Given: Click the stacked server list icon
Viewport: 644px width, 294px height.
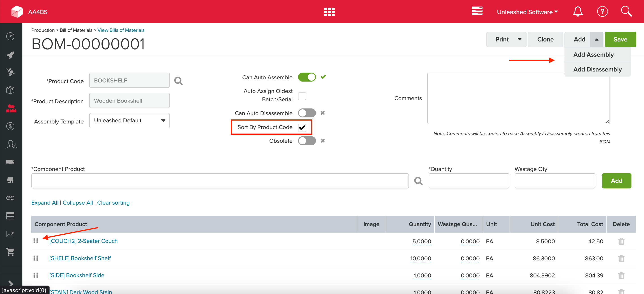Looking at the screenshot, I should click(477, 11).
